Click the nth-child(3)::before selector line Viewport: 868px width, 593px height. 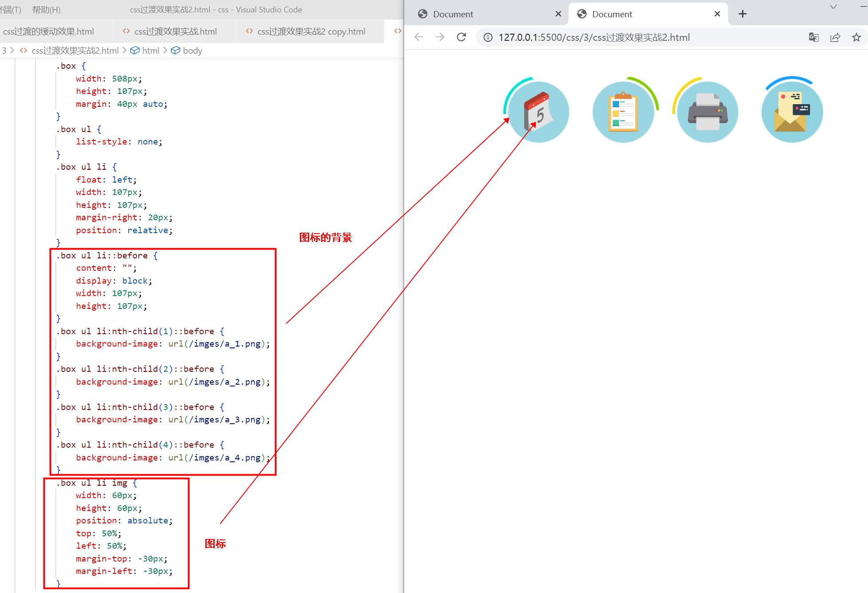click(140, 407)
